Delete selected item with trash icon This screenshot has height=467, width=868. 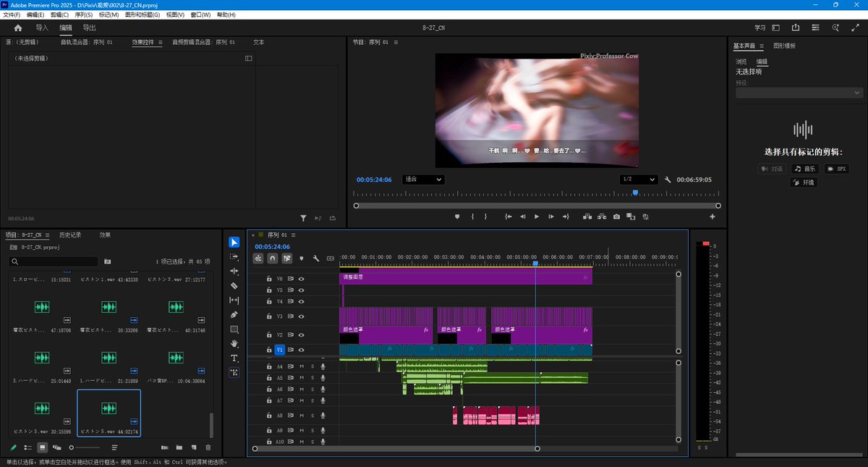[209, 447]
